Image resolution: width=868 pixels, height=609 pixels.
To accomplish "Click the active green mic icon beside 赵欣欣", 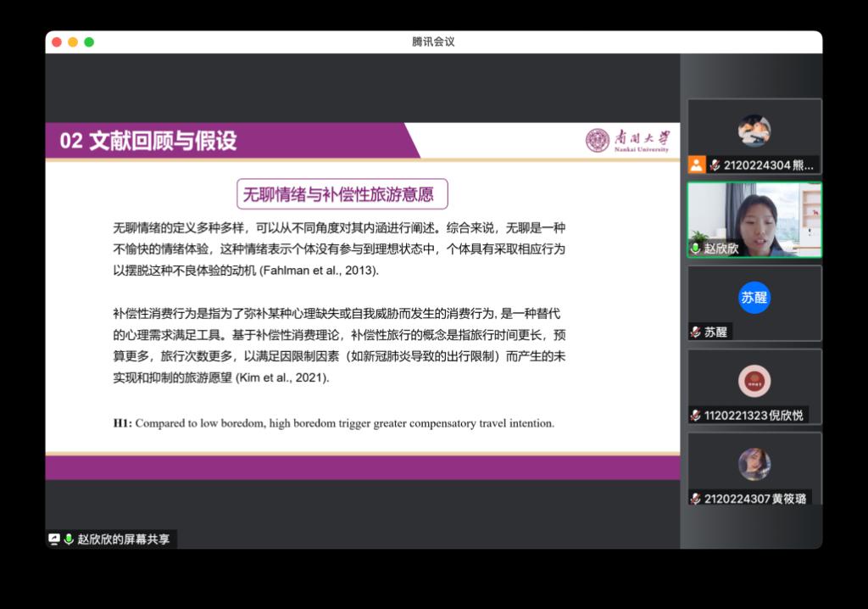I will 696,249.
